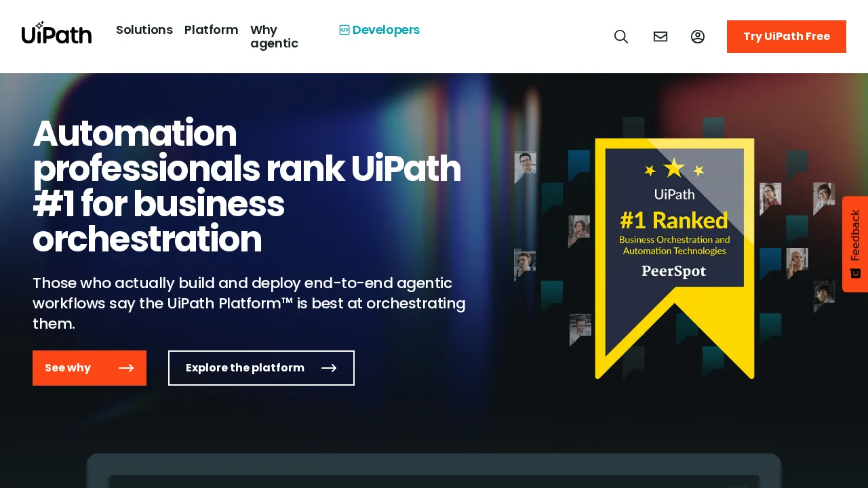Screen dimensions: 868x488
Task: Click the mail icon on the Feedback tab
Action: point(855,273)
